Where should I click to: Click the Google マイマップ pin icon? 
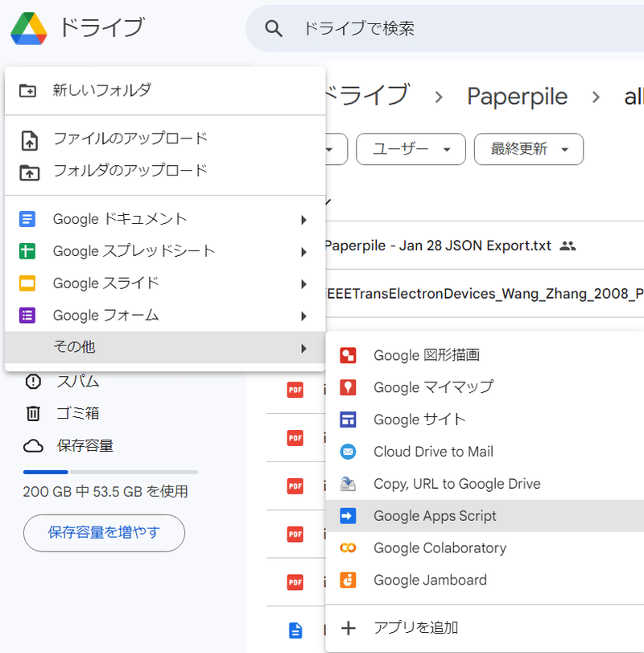(348, 387)
